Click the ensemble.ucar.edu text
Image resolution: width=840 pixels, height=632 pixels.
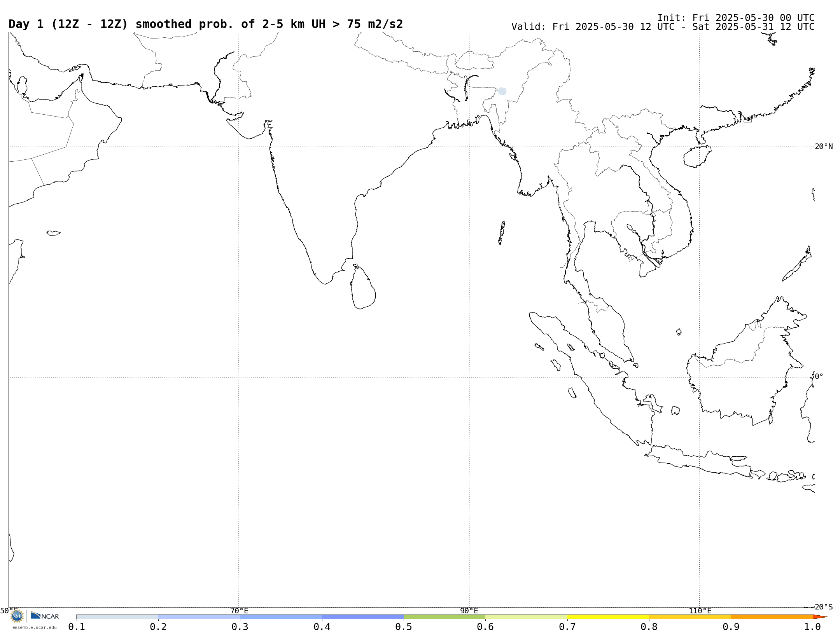click(x=34, y=627)
